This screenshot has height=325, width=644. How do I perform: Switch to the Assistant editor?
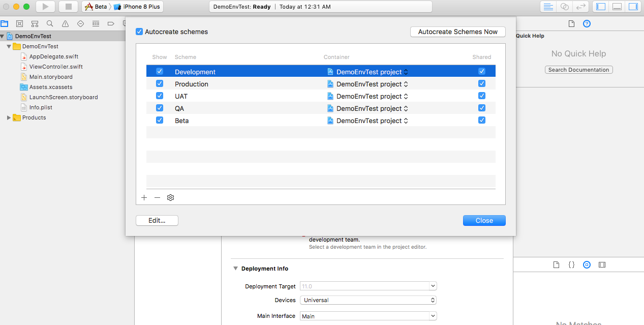[564, 7]
